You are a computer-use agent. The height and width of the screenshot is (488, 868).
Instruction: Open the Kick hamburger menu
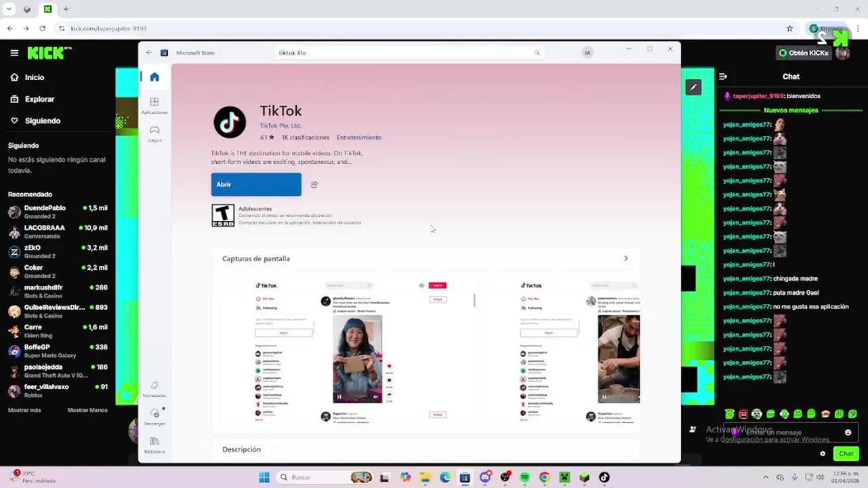coord(14,53)
